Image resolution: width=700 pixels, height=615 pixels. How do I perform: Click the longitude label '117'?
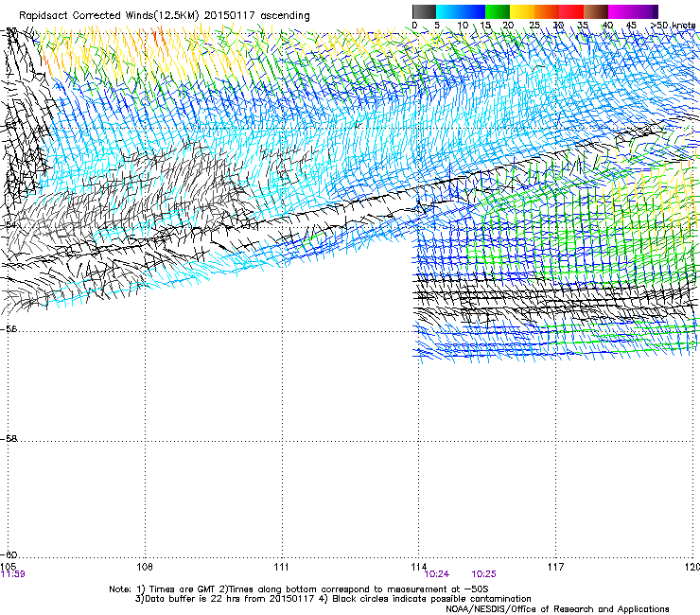pos(555,567)
